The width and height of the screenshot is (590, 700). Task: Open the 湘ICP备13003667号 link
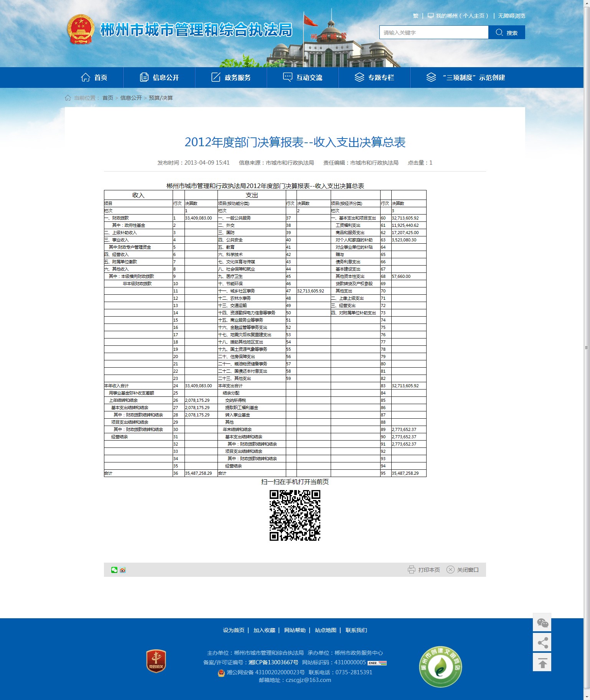274,662
